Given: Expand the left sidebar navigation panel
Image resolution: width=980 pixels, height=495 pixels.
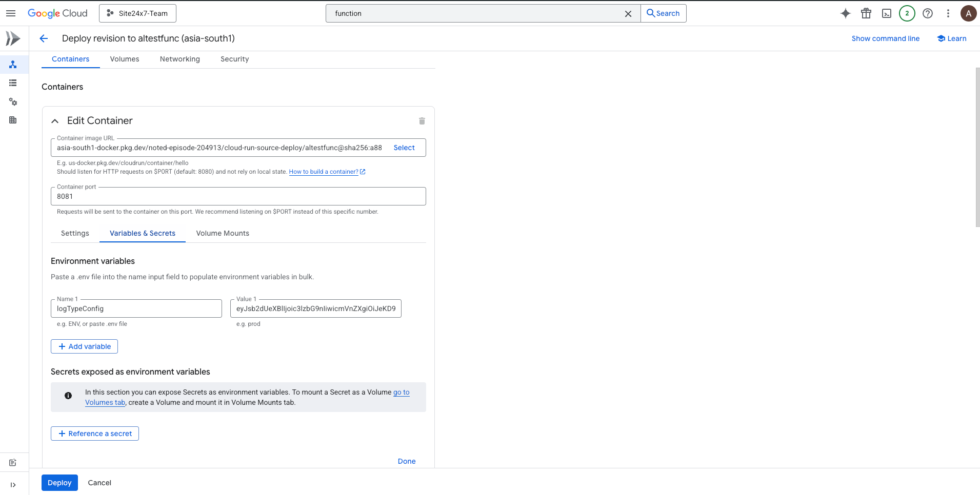Looking at the screenshot, I should click(13, 485).
